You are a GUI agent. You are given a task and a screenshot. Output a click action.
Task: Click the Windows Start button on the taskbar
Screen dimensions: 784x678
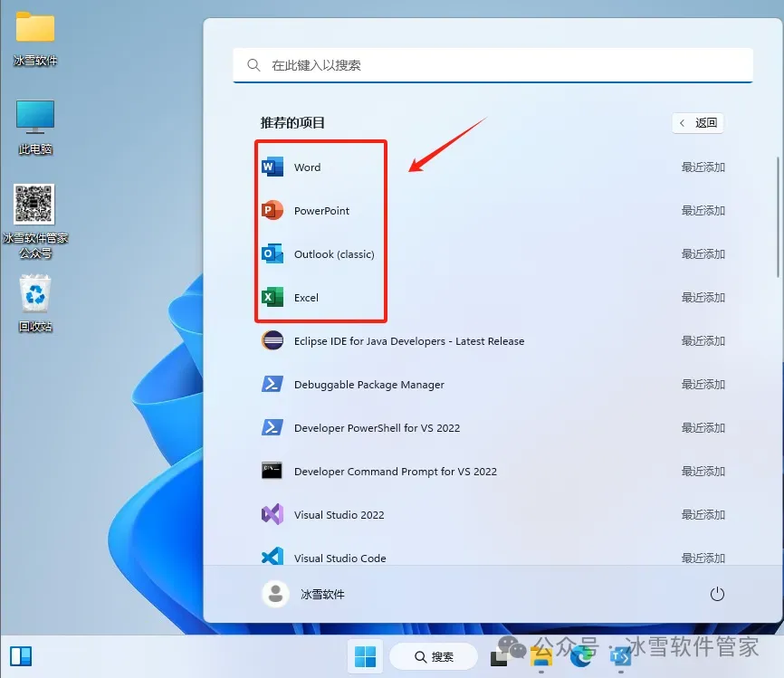coord(366,656)
